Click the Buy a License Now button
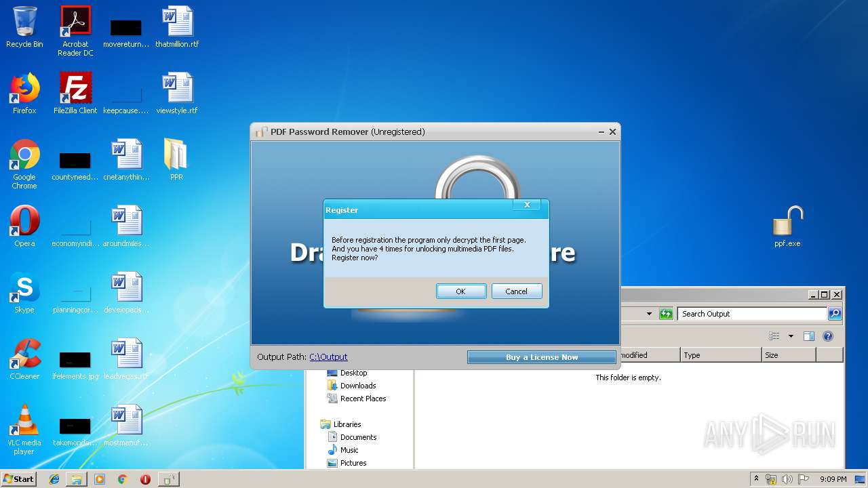The height and width of the screenshot is (488, 868). point(542,357)
